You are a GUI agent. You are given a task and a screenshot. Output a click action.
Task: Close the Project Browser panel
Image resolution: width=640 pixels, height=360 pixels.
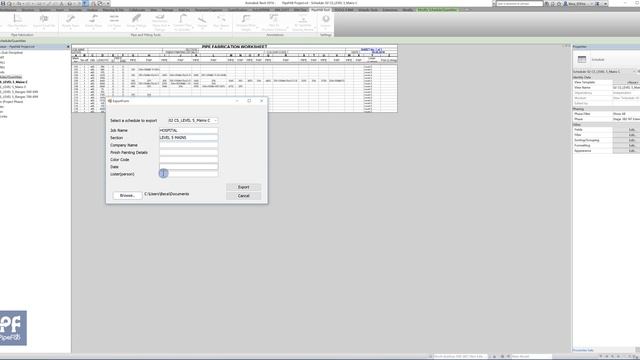pyautogui.click(x=68, y=47)
